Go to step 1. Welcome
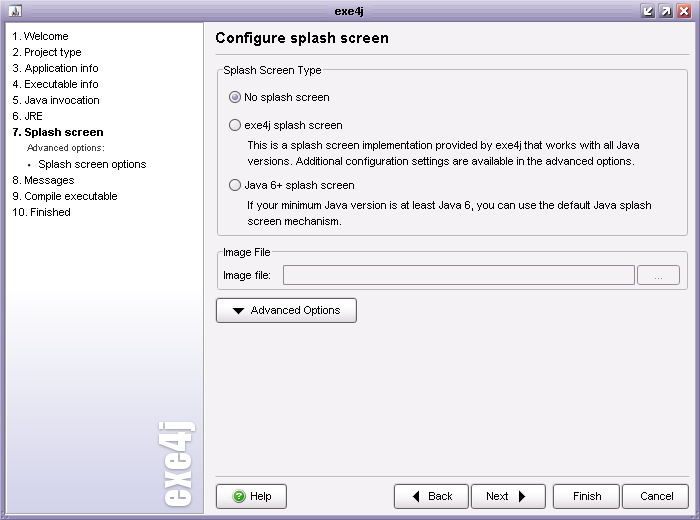Viewport: 700px width, 520px height. 40,36
